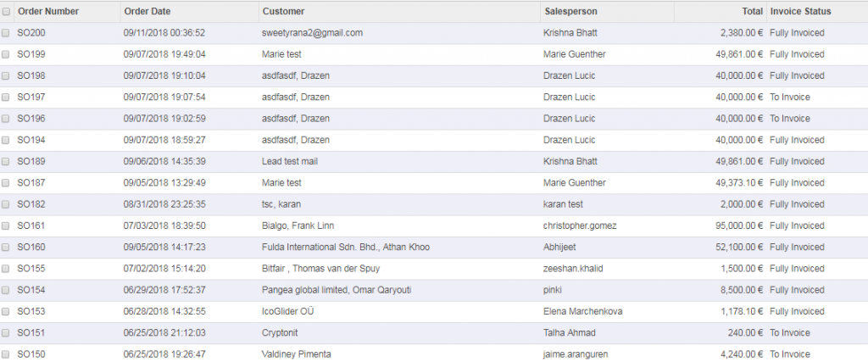
Task: Open the IcoGlider OÜ order
Action: point(292,311)
